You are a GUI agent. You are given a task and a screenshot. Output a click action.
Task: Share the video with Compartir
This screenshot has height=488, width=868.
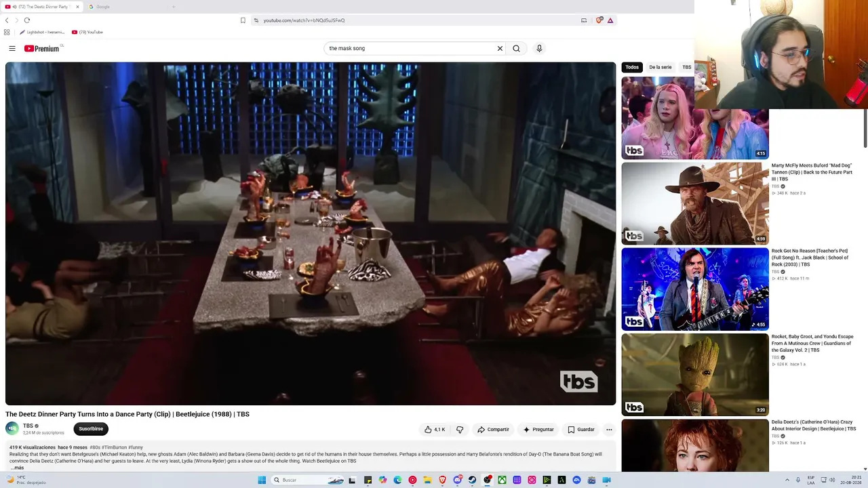point(493,429)
